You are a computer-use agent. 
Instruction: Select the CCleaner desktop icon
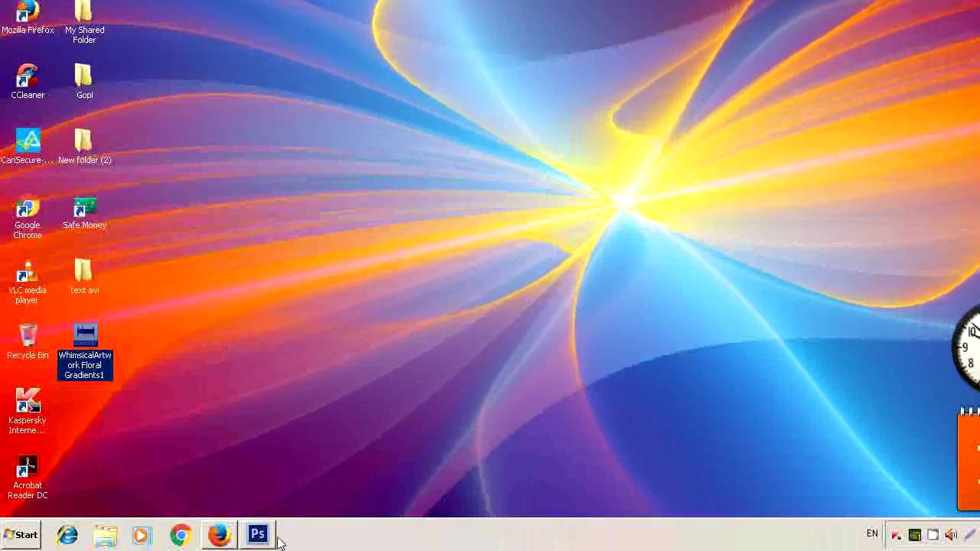(x=28, y=81)
